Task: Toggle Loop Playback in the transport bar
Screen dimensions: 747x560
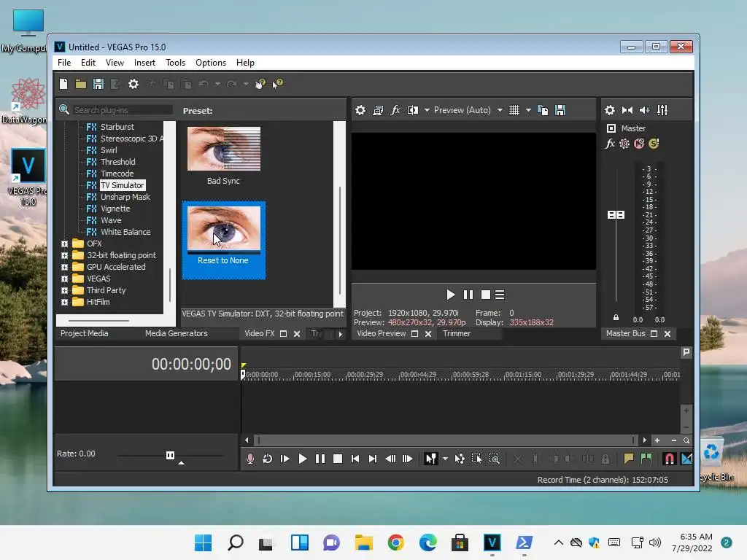Action: pos(267,459)
